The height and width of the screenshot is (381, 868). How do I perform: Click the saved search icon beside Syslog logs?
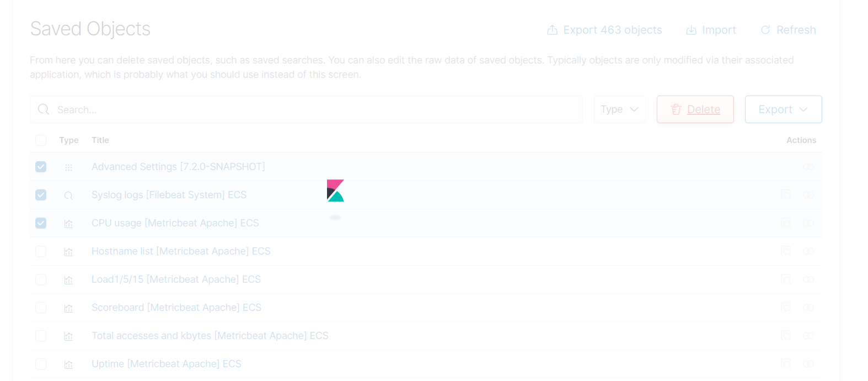click(68, 195)
